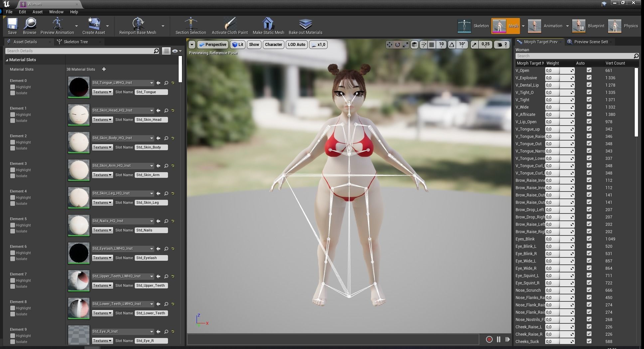Find Std_Skin_Head material in Content Browser
Screen dimensions: 644x349
(166, 111)
